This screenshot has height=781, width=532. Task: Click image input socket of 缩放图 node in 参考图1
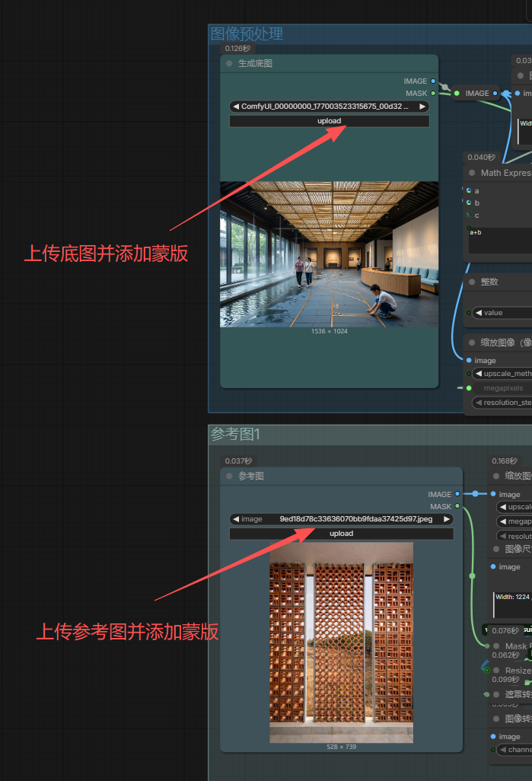493,494
